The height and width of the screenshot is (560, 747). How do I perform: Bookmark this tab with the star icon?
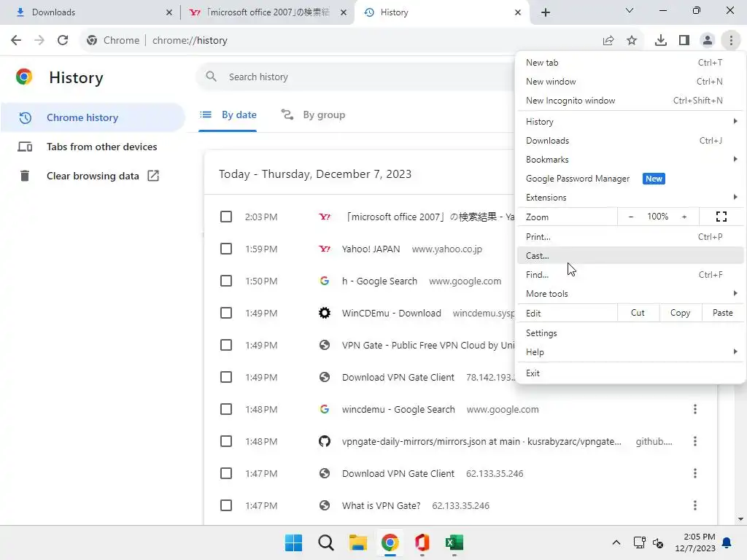click(x=632, y=41)
